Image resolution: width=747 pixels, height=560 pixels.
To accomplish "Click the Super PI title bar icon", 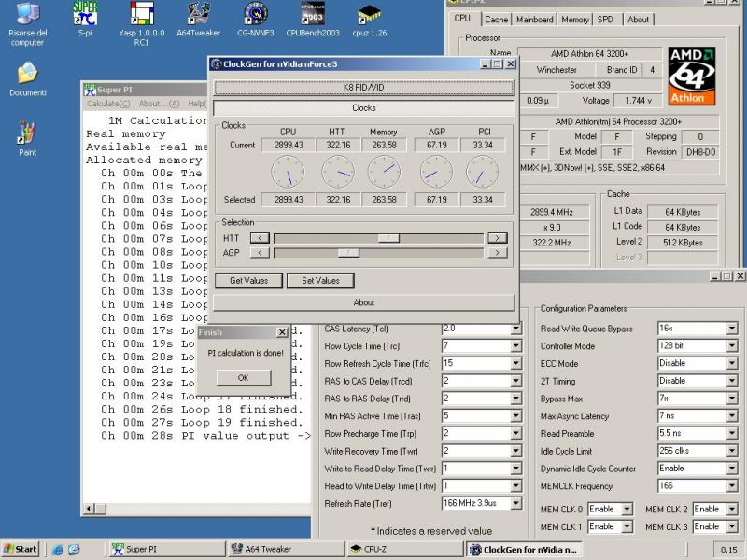I will (x=90, y=90).
